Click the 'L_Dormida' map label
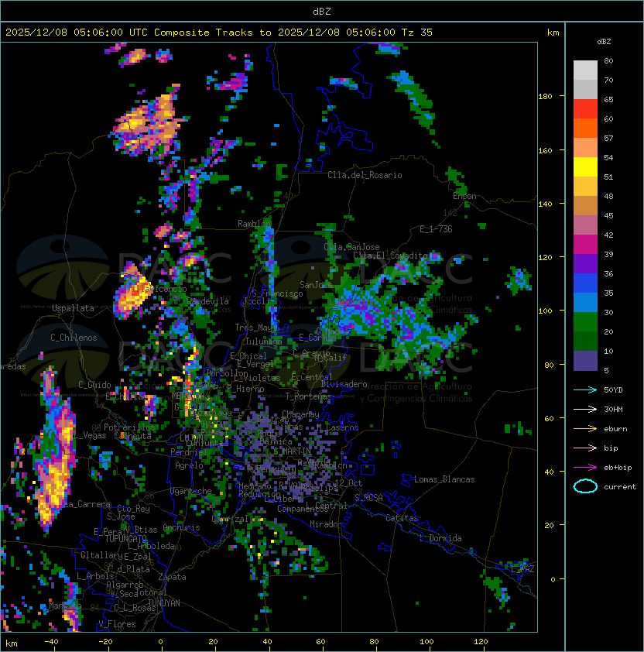This screenshot has height=652, width=644. point(440,538)
